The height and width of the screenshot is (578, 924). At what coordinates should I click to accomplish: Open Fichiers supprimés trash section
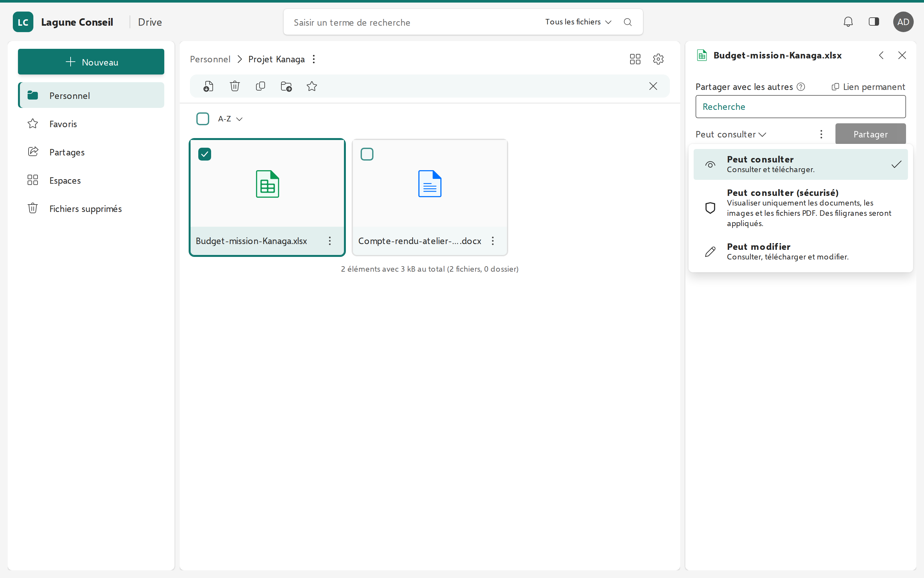(91, 208)
